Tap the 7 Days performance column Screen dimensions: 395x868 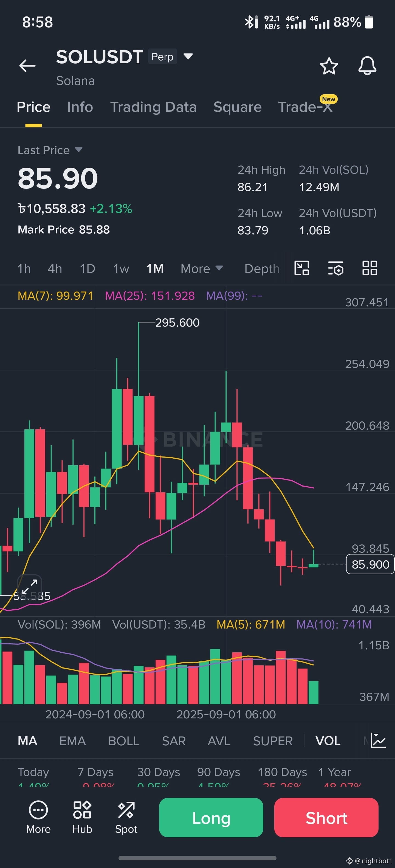95,777
